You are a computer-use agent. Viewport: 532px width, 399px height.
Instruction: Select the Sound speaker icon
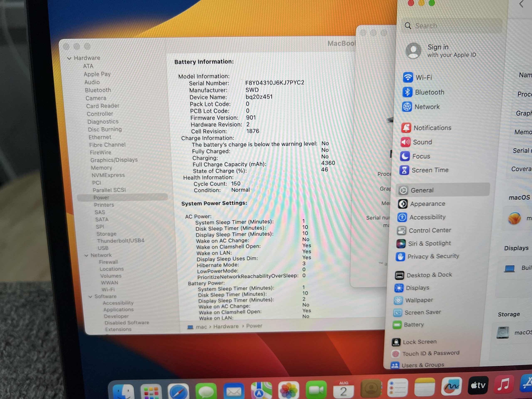click(405, 142)
